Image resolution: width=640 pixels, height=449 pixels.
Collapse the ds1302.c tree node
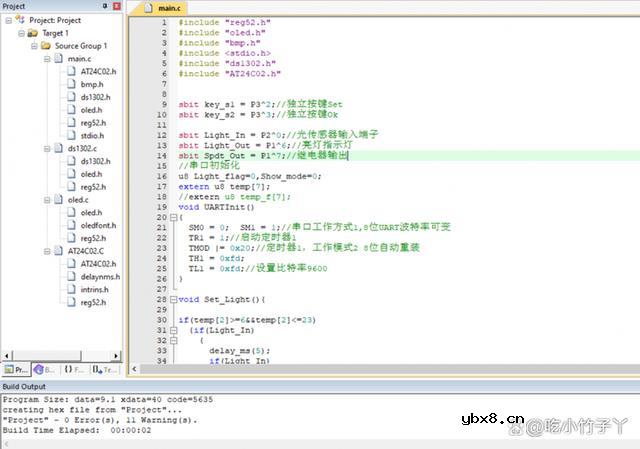pyautogui.click(x=45, y=148)
